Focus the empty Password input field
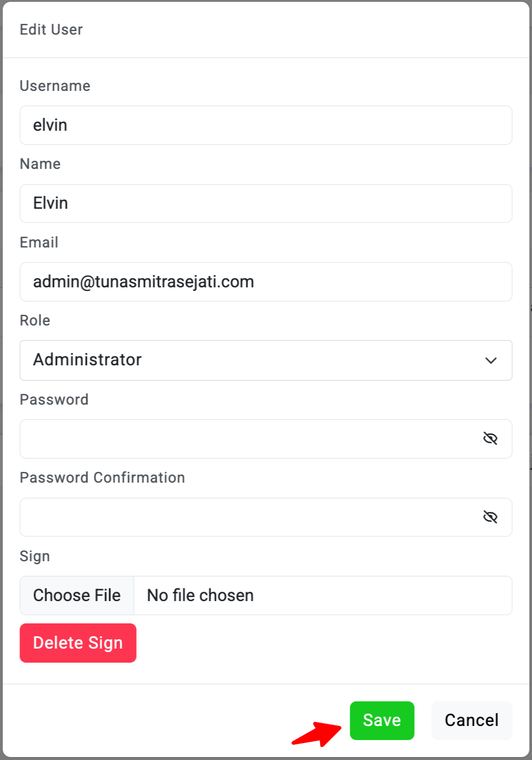The height and width of the screenshot is (760, 532). tap(246, 439)
